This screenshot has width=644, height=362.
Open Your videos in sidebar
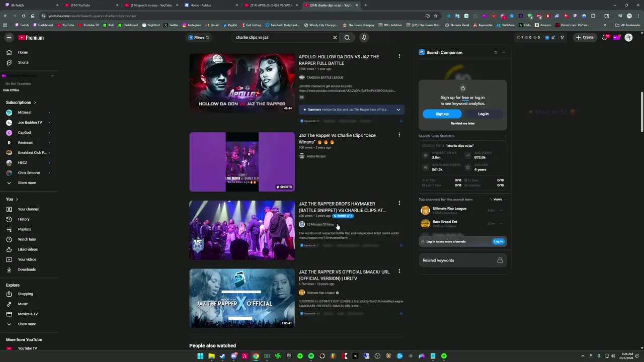(28, 259)
